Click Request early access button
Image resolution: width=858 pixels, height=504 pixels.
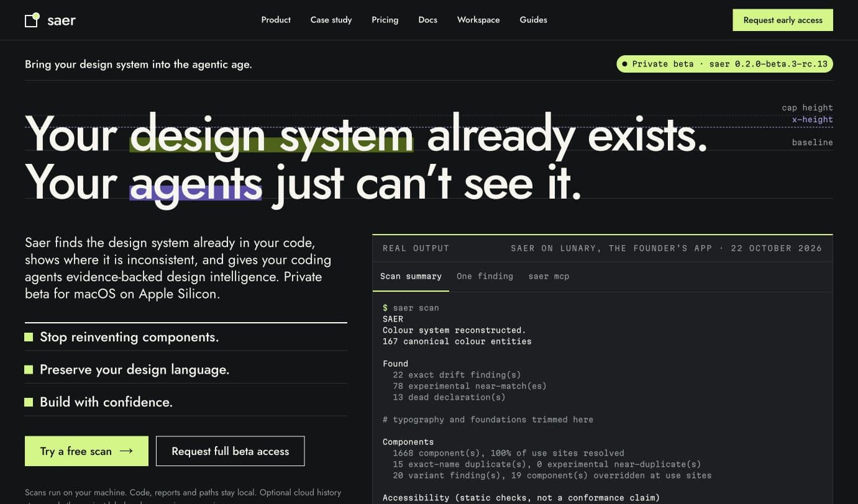tap(783, 20)
